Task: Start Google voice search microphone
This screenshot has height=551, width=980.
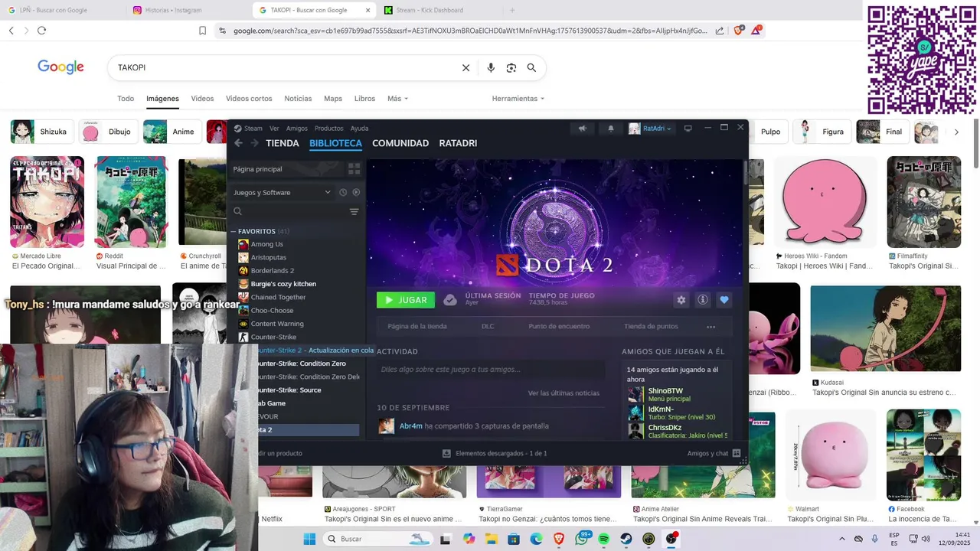Action: [491, 68]
